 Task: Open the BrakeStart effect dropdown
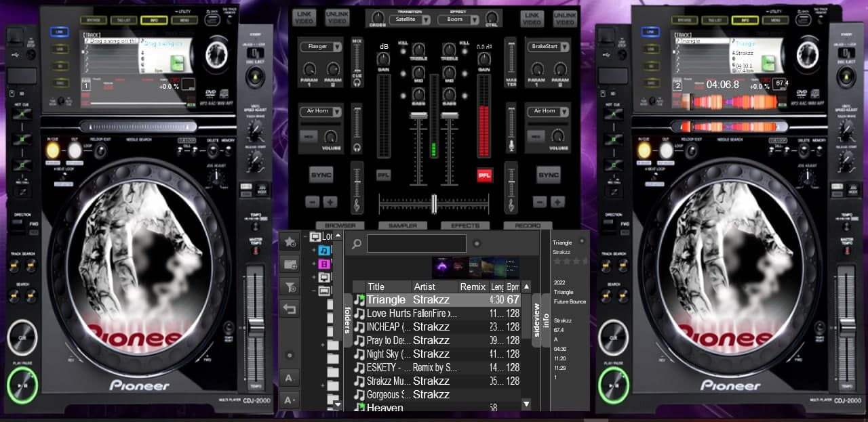click(x=548, y=47)
